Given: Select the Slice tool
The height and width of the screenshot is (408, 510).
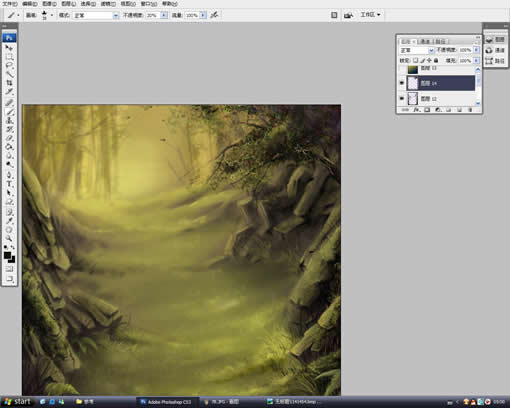Looking at the screenshot, I should pos(9,91).
